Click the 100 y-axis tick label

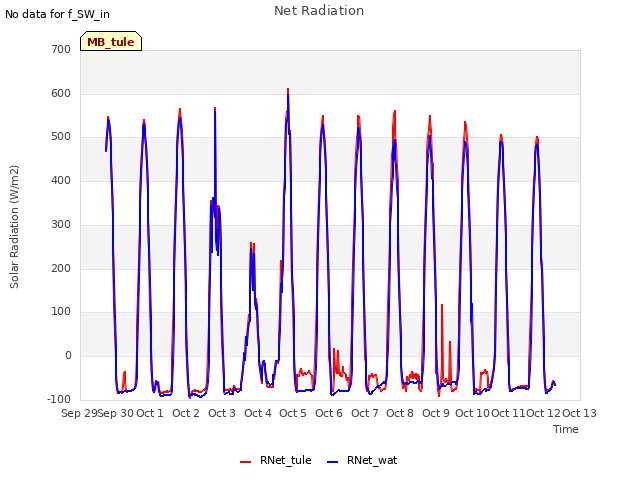tap(61, 312)
